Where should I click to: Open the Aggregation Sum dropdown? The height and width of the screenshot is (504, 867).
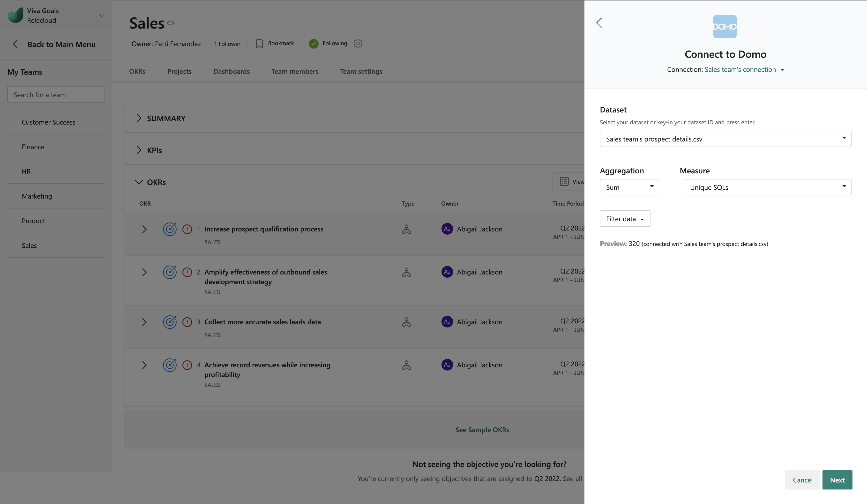click(x=629, y=187)
